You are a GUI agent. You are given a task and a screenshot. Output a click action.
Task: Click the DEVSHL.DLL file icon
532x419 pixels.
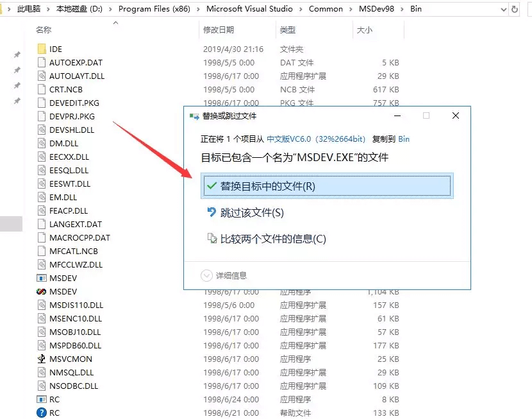(42, 130)
